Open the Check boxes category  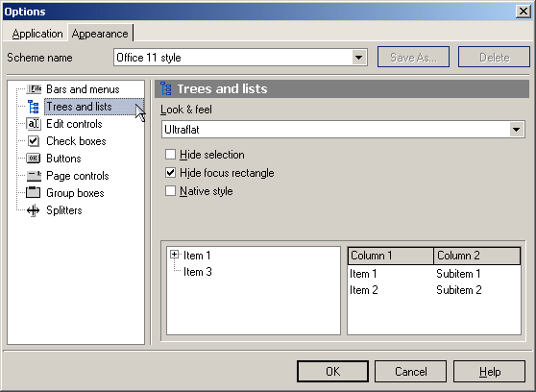pos(76,141)
